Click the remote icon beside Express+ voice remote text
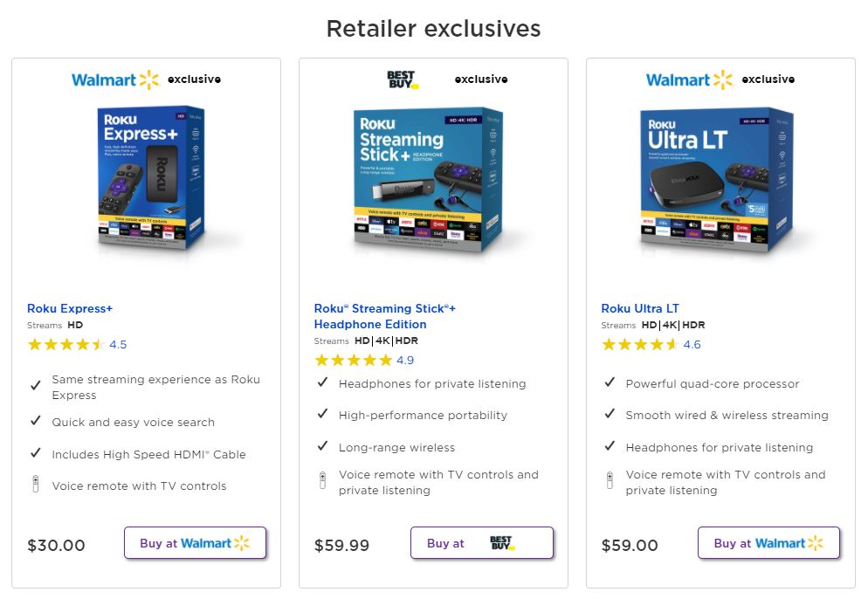868x599 pixels. click(x=36, y=485)
